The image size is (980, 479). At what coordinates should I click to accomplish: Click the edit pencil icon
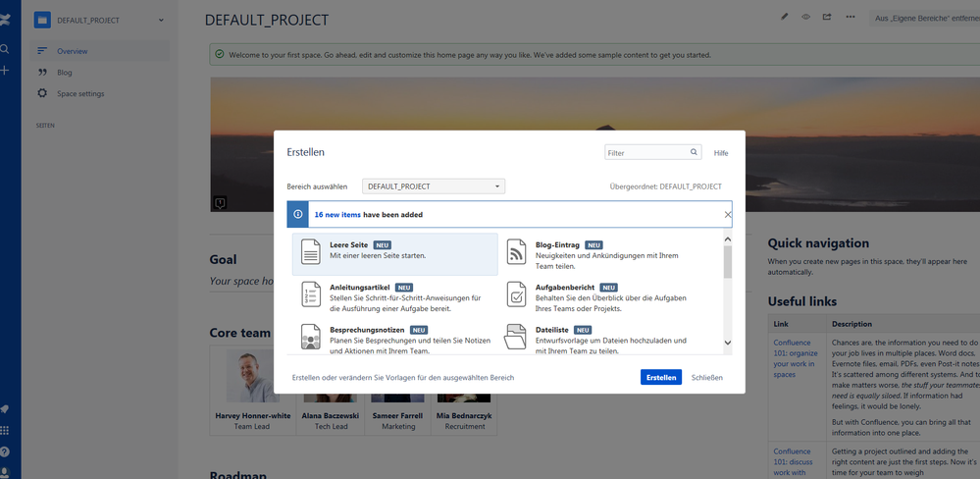click(785, 17)
